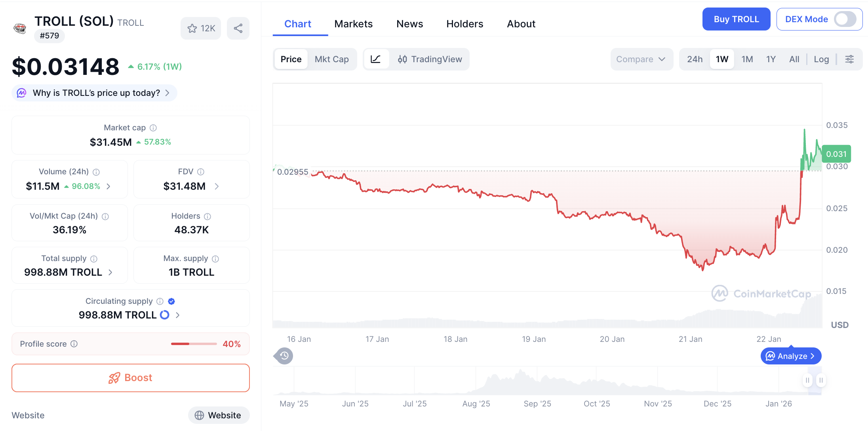Image resolution: width=868 pixels, height=431 pixels.
Task: Switch to the Markets tab
Action: 353,24
